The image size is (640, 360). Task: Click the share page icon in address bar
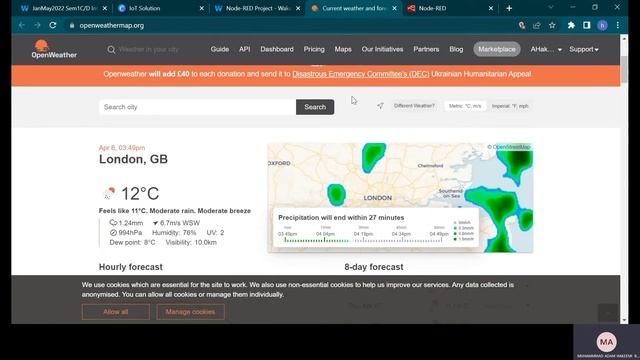[536, 25]
